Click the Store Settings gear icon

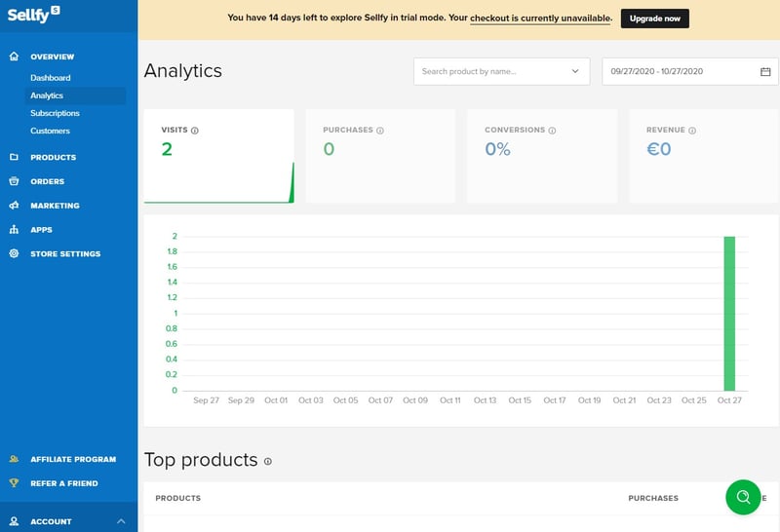[14, 253]
